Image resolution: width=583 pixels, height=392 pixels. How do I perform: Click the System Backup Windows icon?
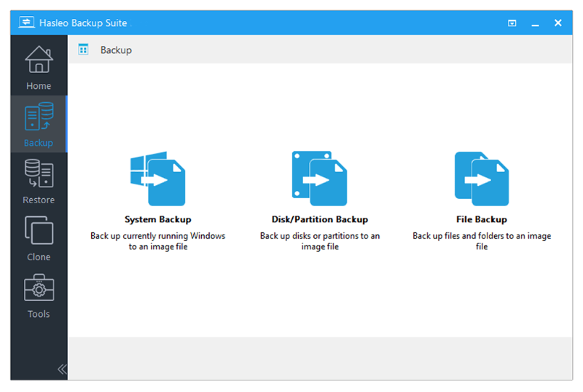click(x=157, y=179)
